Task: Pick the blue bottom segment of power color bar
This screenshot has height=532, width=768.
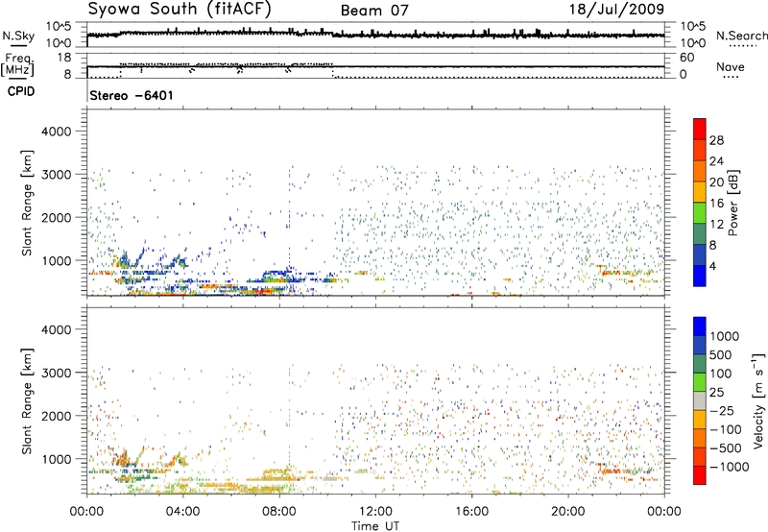Action: 700,276
